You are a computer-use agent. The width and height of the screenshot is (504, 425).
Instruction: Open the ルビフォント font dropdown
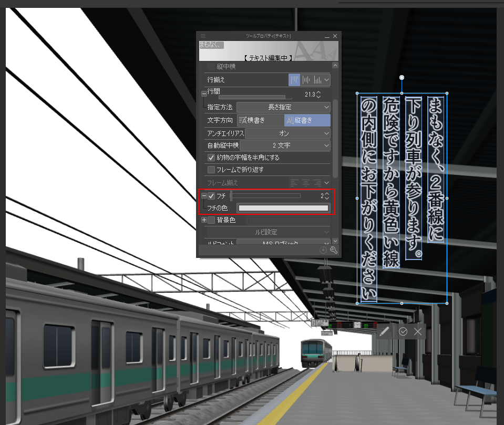pos(283,242)
